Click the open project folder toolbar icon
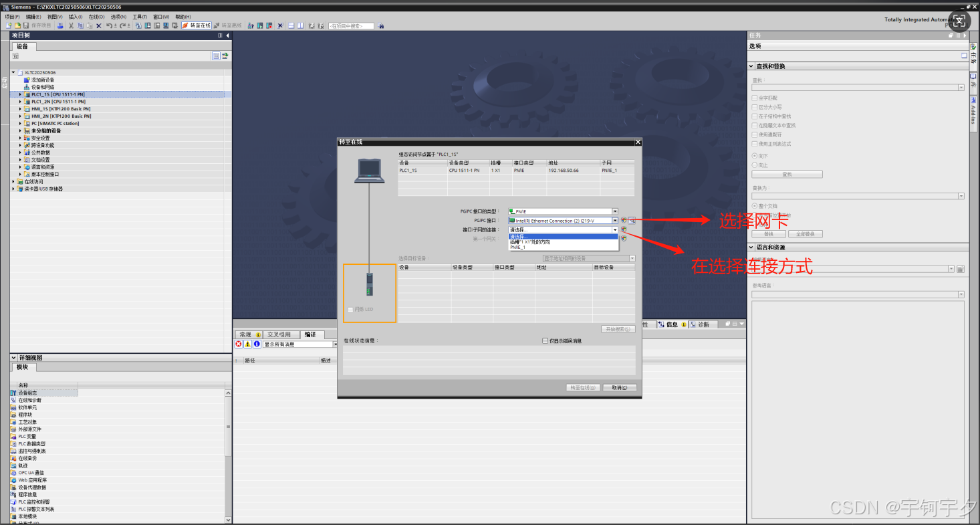The image size is (980, 525). pyautogui.click(x=17, y=25)
